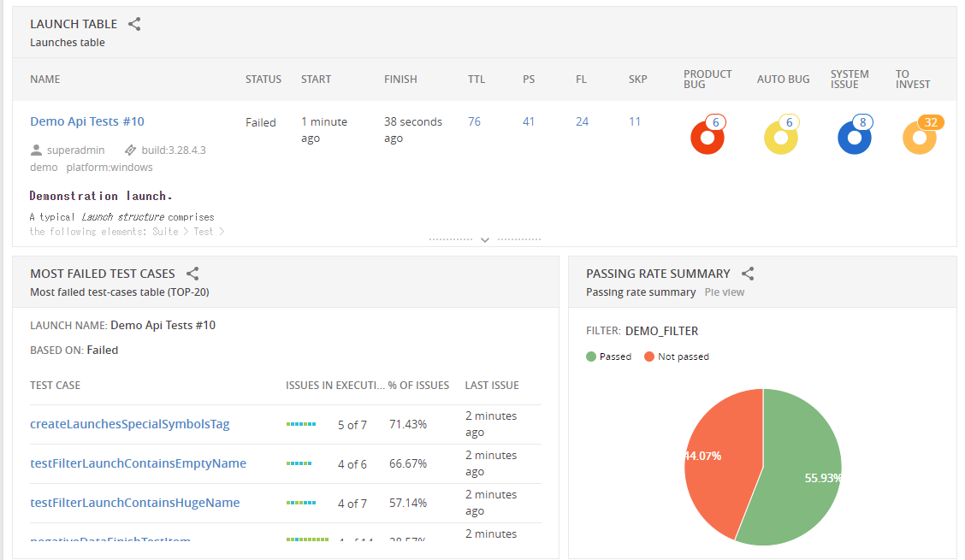
Task: Click the superadmin user icon
Action: tap(36, 150)
